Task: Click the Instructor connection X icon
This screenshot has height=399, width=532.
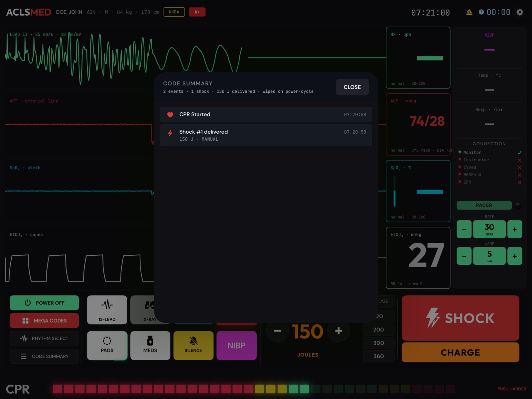Action: [x=519, y=160]
